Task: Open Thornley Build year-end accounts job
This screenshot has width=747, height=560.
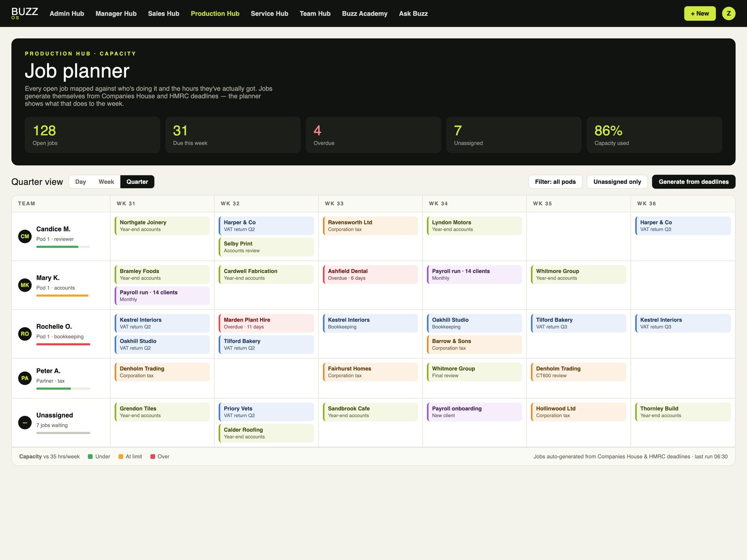Action: (683, 412)
